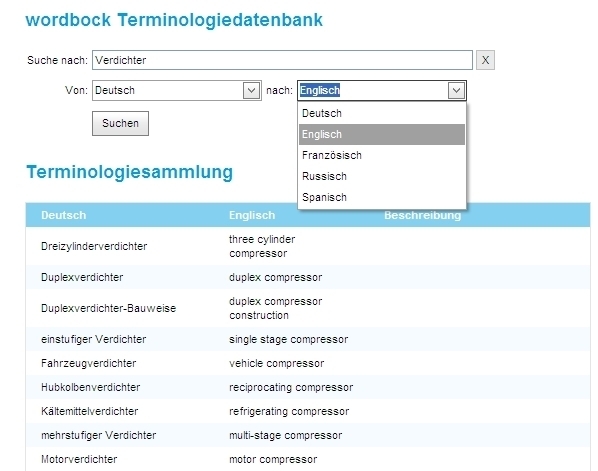Screen dimensions: 598x471
Task: Click the Von combo box showing Deutsch
Action: 177,90
